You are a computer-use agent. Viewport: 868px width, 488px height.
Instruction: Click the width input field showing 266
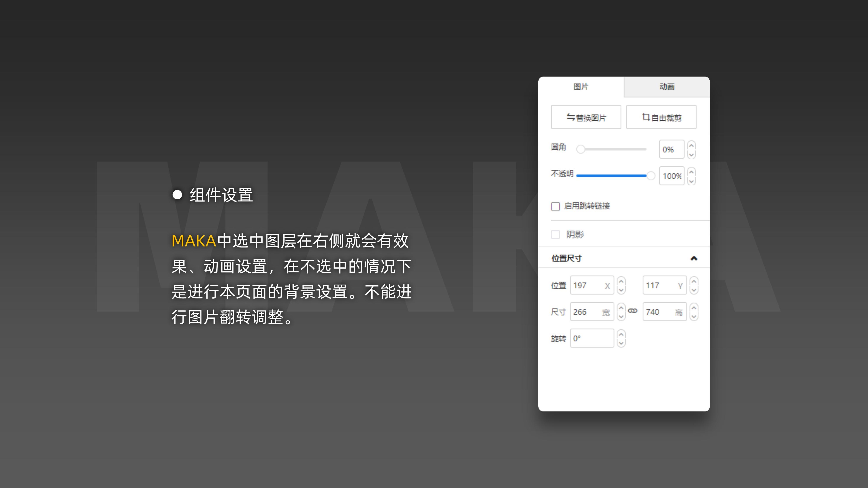[x=586, y=312]
